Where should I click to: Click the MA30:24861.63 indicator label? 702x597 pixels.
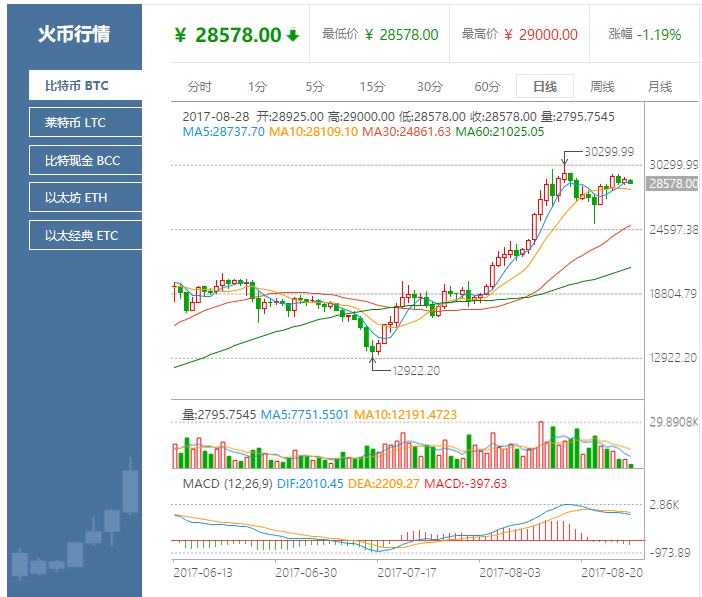click(x=406, y=132)
